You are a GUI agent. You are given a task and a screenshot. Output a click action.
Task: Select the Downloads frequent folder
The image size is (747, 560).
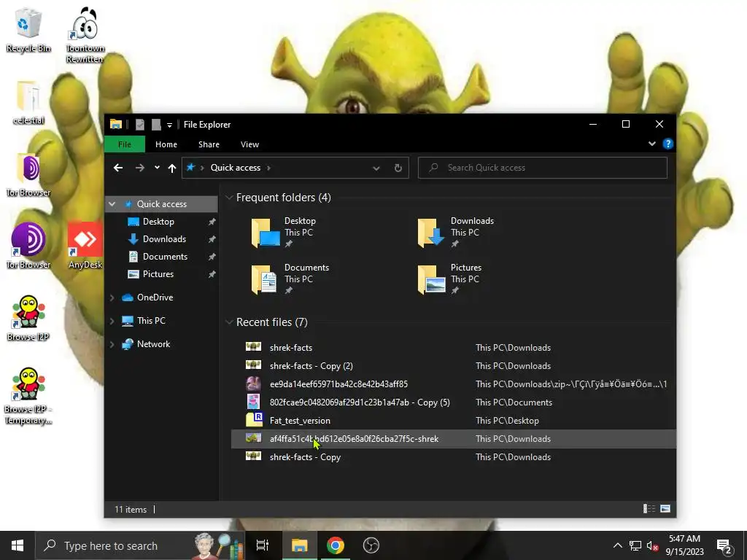point(456,233)
